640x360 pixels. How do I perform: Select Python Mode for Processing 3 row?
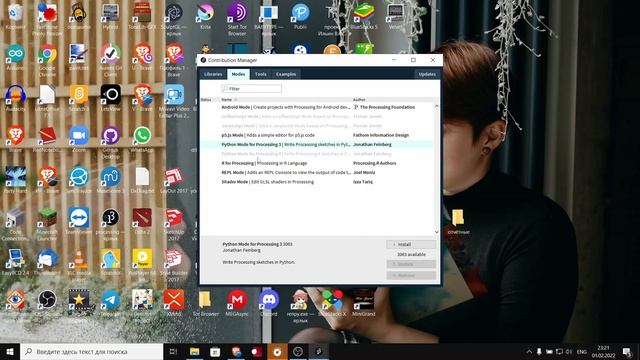click(316, 144)
